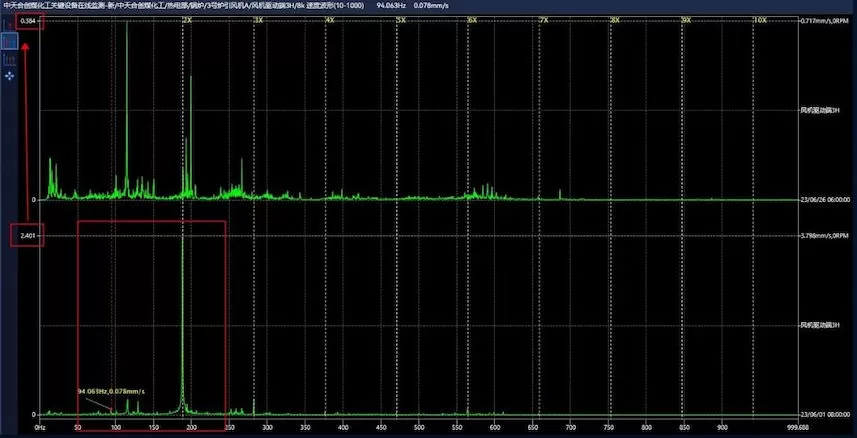This screenshot has height=438, width=857.
Task: Click the 3X harmonic marker label
Action: pyautogui.click(x=259, y=20)
